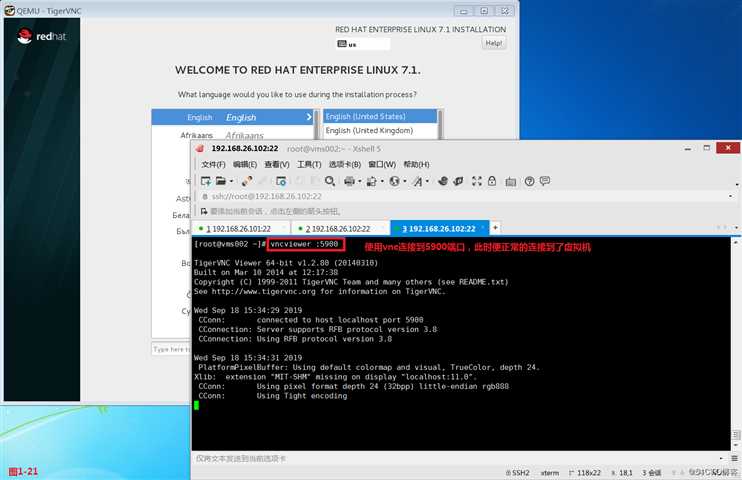
Task: Click the 'us' keyboard layout indicator
Action: [x=363, y=44]
